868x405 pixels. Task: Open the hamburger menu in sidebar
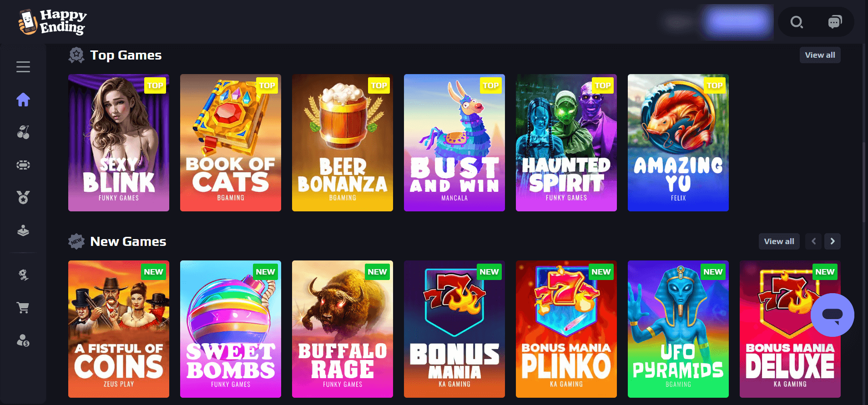click(23, 67)
